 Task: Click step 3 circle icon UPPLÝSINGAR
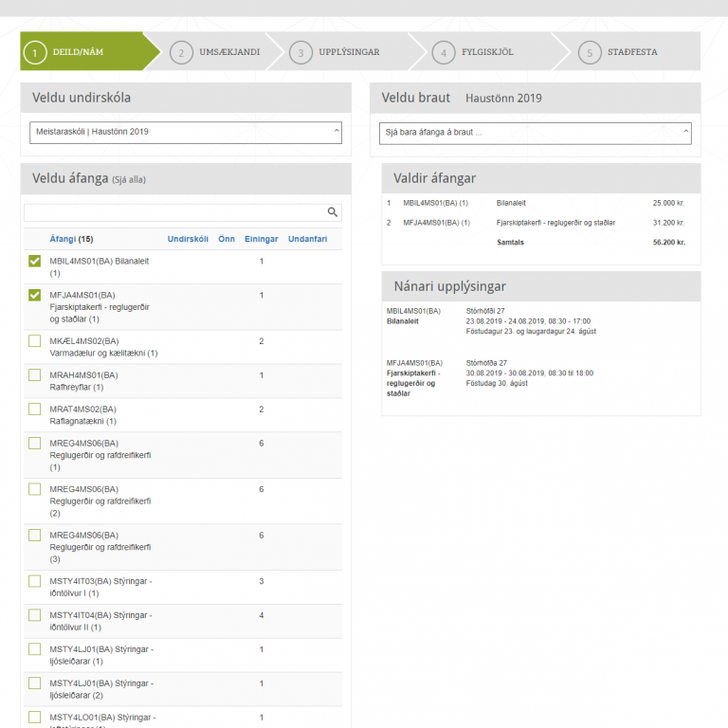pyautogui.click(x=300, y=52)
